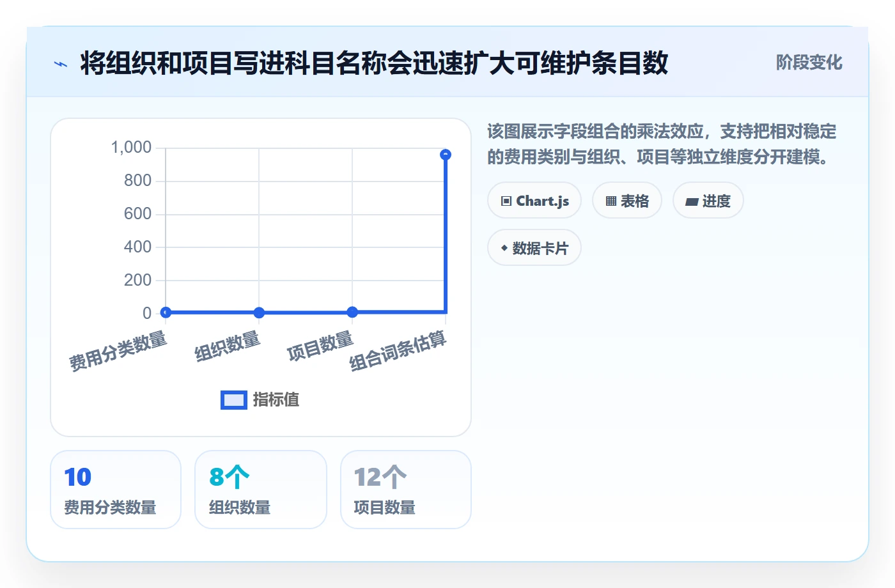Select the 表格 tag chip
The image size is (895, 588).
click(627, 201)
